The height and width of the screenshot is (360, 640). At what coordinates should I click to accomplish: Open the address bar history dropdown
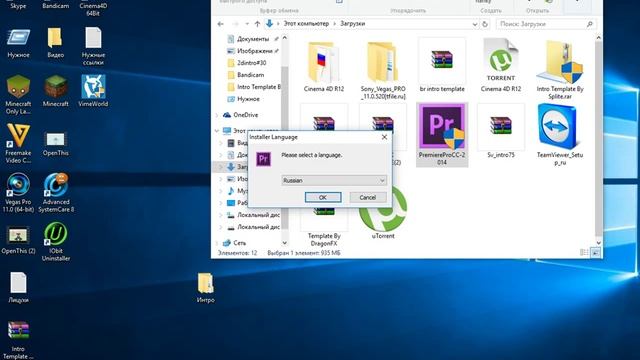coord(475,24)
